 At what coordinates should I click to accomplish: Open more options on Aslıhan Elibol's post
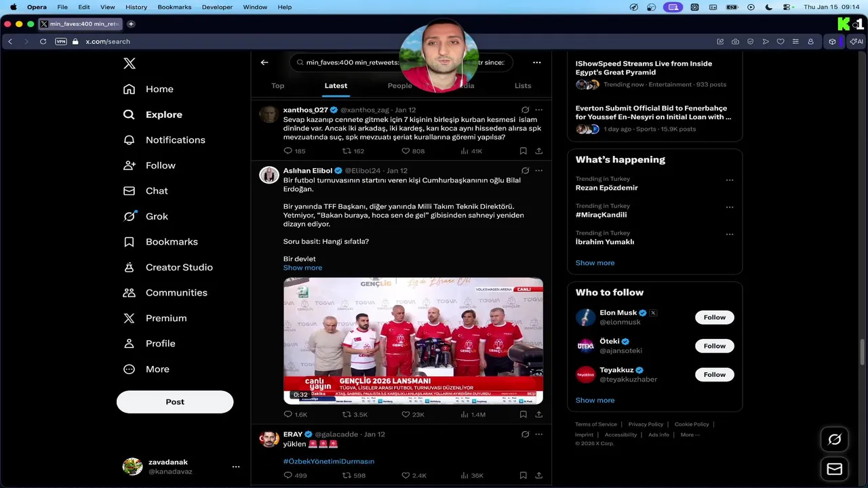coord(538,171)
